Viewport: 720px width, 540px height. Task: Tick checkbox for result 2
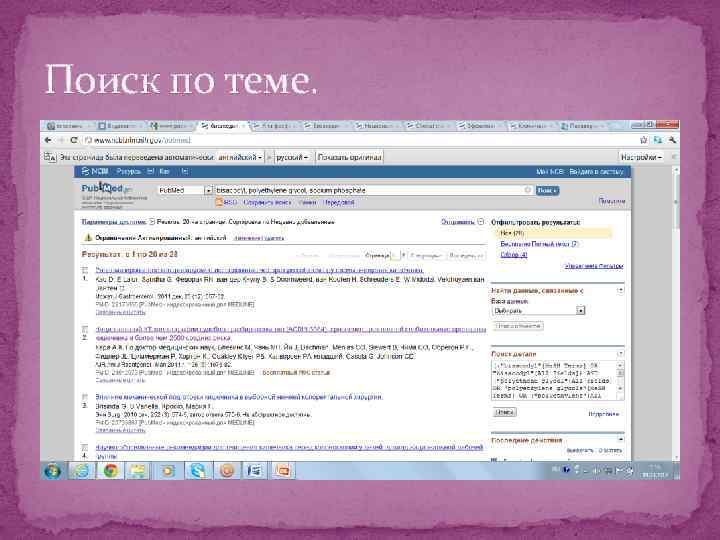(85, 329)
